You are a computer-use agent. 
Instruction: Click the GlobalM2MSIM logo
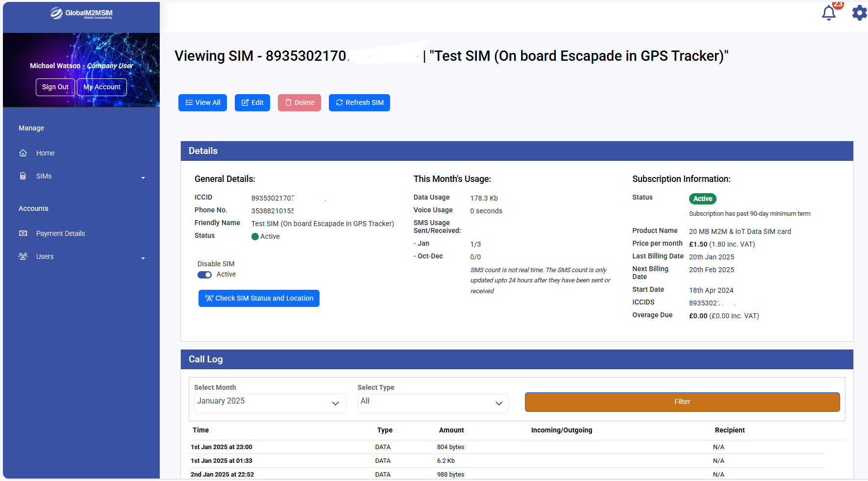(x=81, y=13)
